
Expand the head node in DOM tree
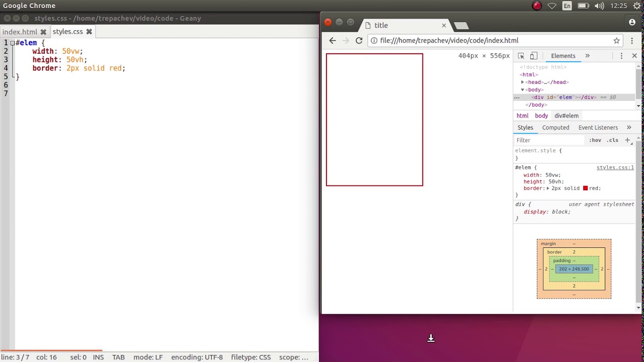click(522, 82)
